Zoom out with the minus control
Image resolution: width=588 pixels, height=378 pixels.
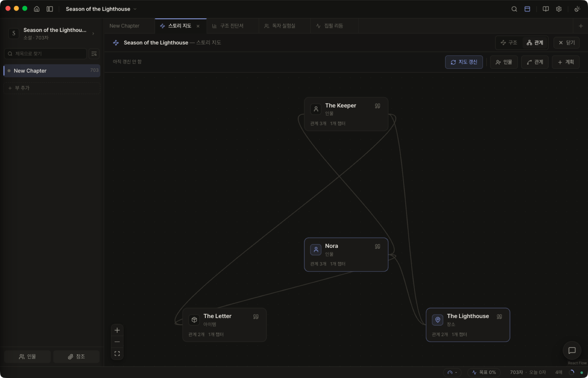click(117, 342)
